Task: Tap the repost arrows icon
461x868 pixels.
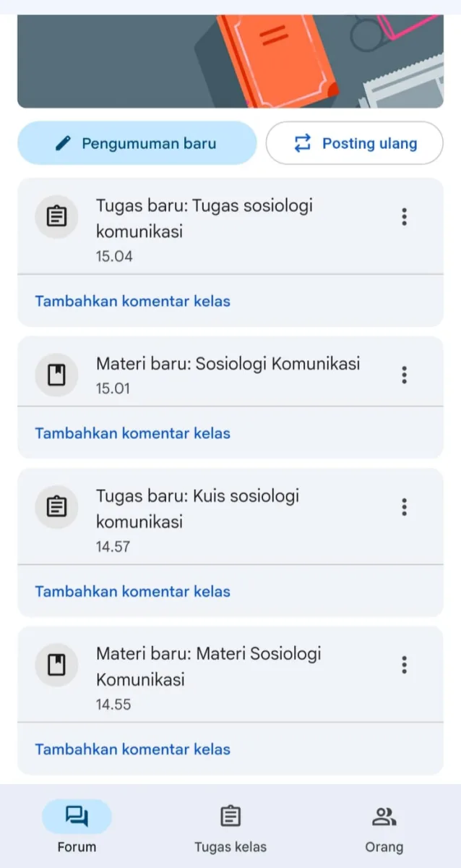Action: click(x=302, y=143)
